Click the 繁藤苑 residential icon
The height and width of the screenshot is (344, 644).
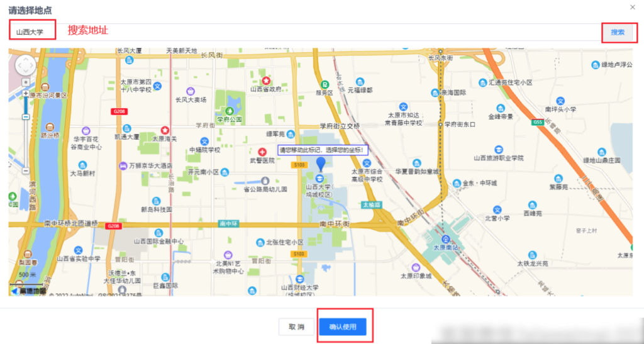tap(558, 179)
